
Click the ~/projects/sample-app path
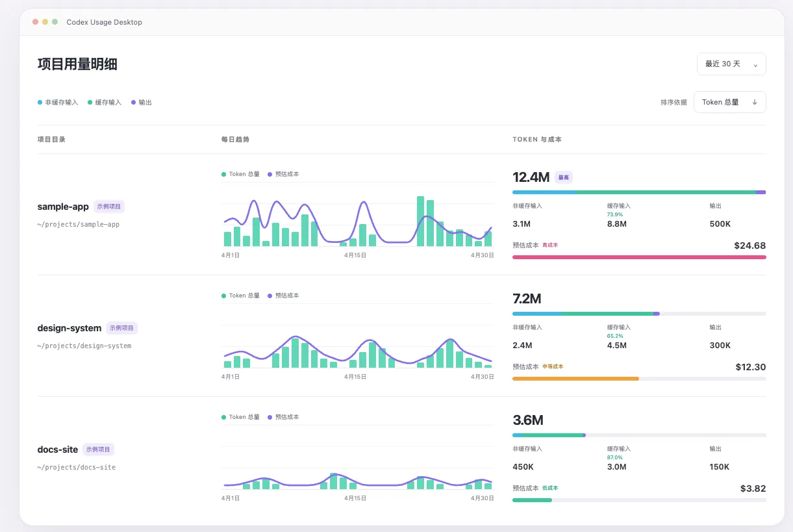tap(79, 225)
